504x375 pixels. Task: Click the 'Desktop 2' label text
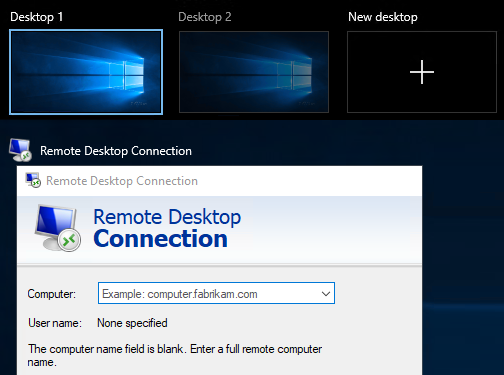205,17
